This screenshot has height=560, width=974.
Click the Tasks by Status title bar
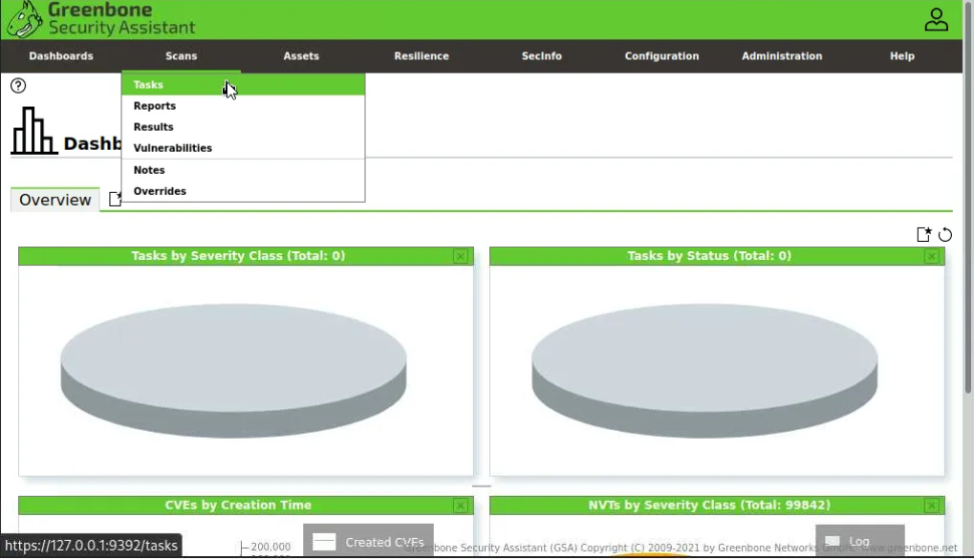pyautogui.click(x=717, y=256)
